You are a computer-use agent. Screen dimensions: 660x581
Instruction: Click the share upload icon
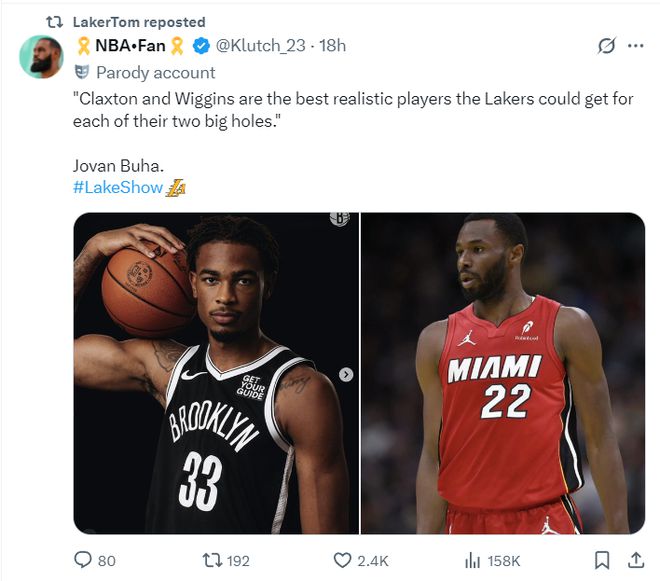(634, 560)
